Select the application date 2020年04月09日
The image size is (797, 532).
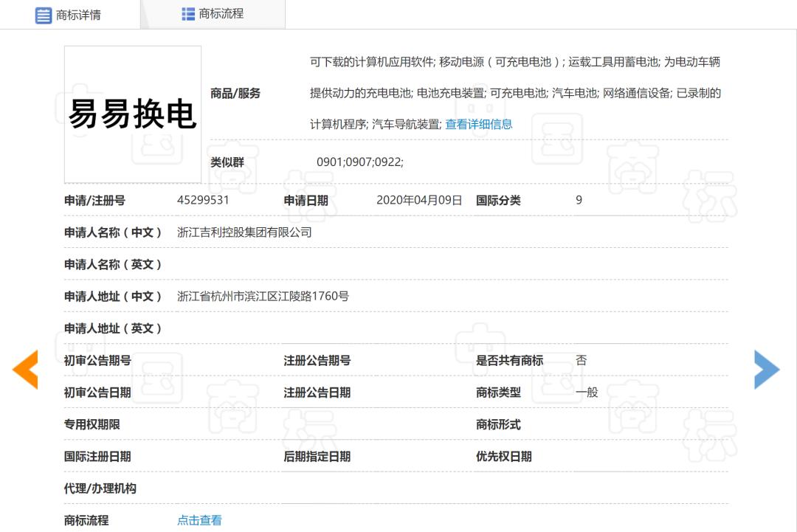click(419, 200)
